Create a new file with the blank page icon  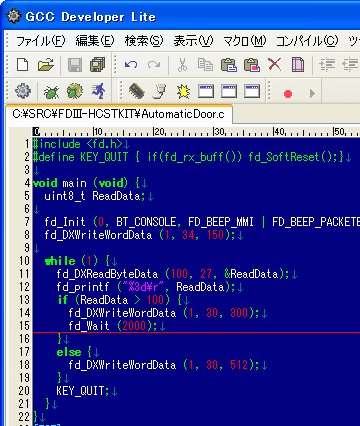click(x=23, y=64)
